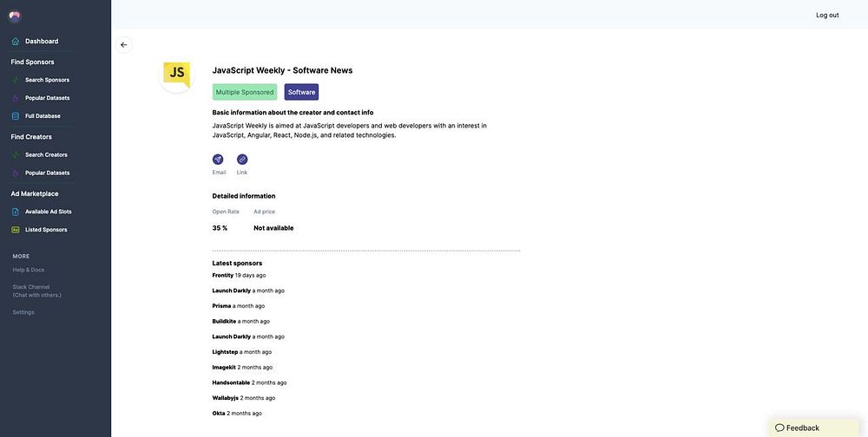Viewport: 868px width, 437px height.
Task: Click the app logo in sidebar
Action: pyautogui.click(x=15, y=16)
